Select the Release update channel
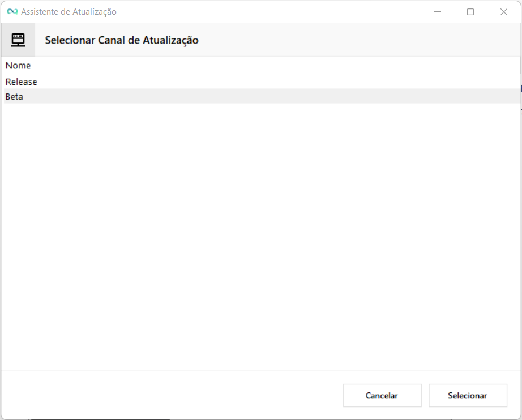Screen dimensions: 522x420 pyautogui.click(x=22, y=82)
